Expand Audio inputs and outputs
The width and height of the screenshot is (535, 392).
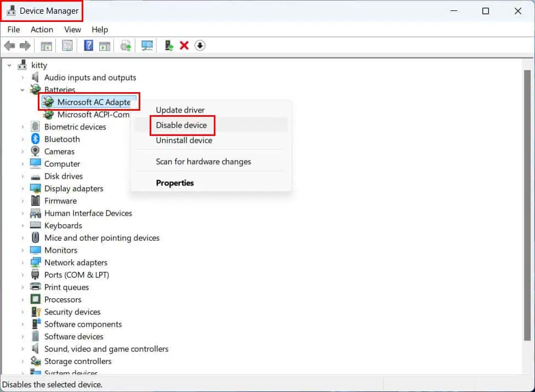point(22,77)
